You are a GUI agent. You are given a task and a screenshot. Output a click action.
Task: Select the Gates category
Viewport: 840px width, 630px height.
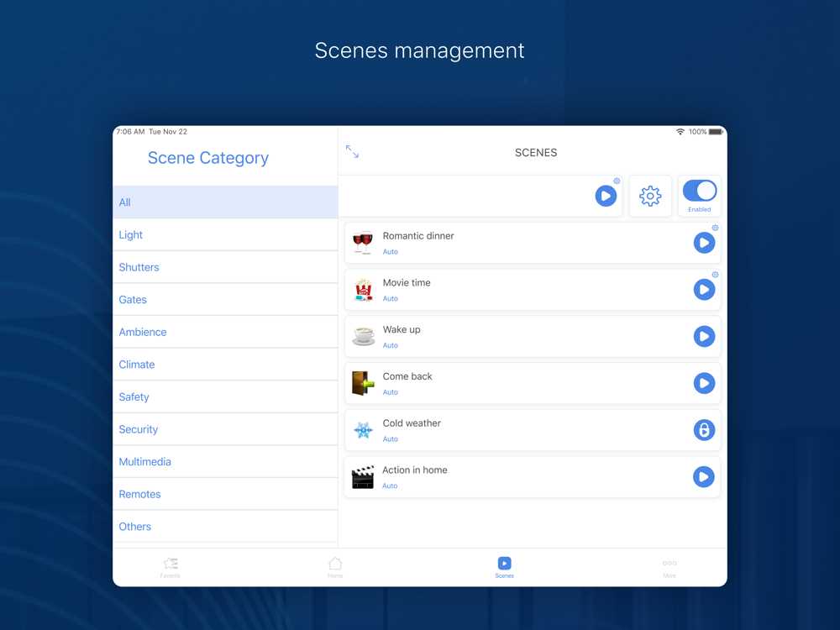point(225,300)
